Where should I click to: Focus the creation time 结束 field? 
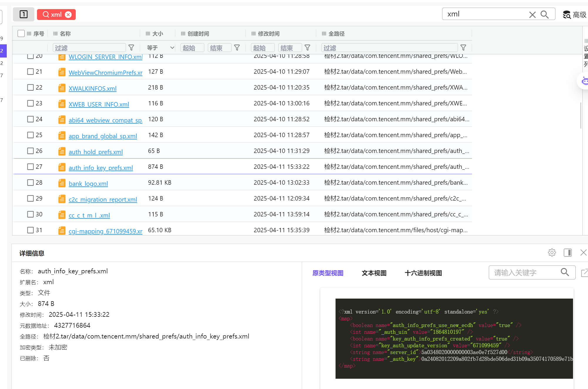click(220, 48)
